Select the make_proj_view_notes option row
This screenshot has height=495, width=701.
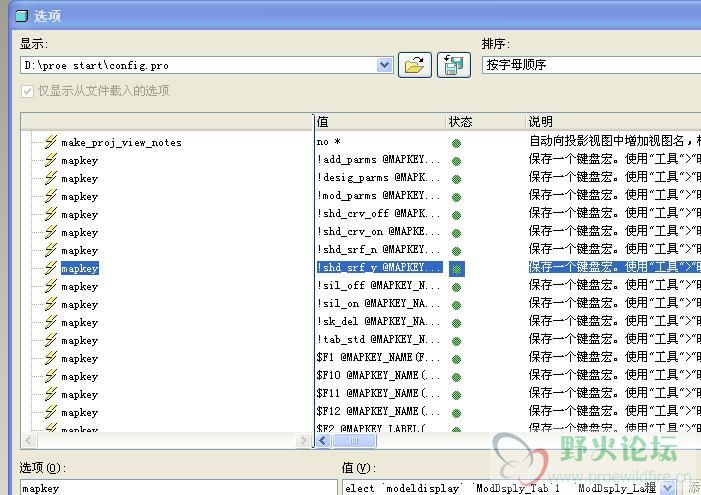click(x=122, y=143)
